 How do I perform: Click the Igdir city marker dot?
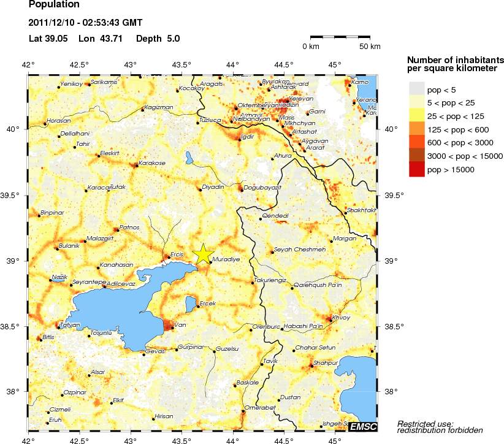(240, 140)
